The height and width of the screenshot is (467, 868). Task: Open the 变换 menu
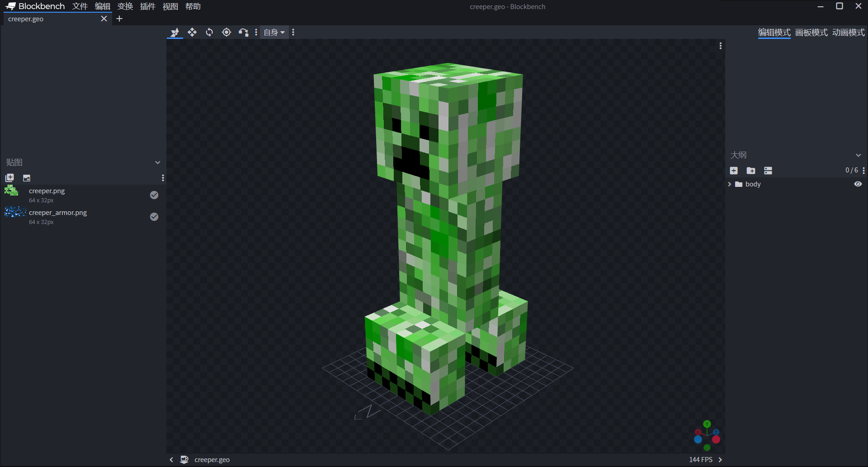(x=125, y=6)
